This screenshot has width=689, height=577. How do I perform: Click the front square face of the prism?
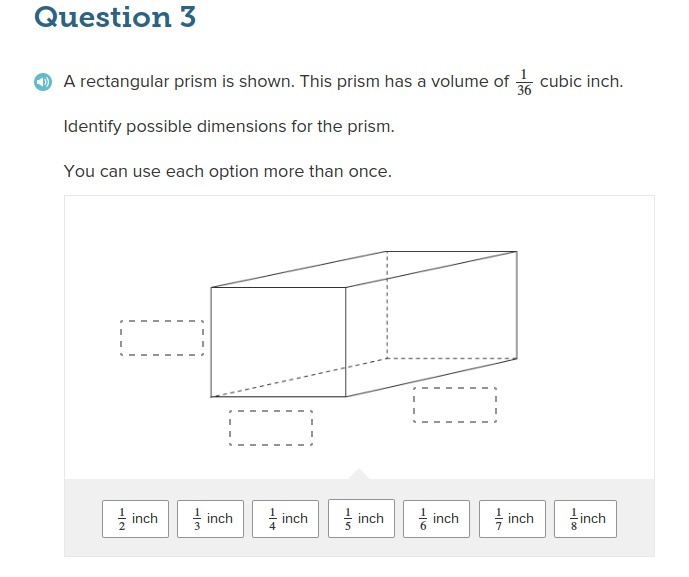pyautogui.click(x=278, y=341)
